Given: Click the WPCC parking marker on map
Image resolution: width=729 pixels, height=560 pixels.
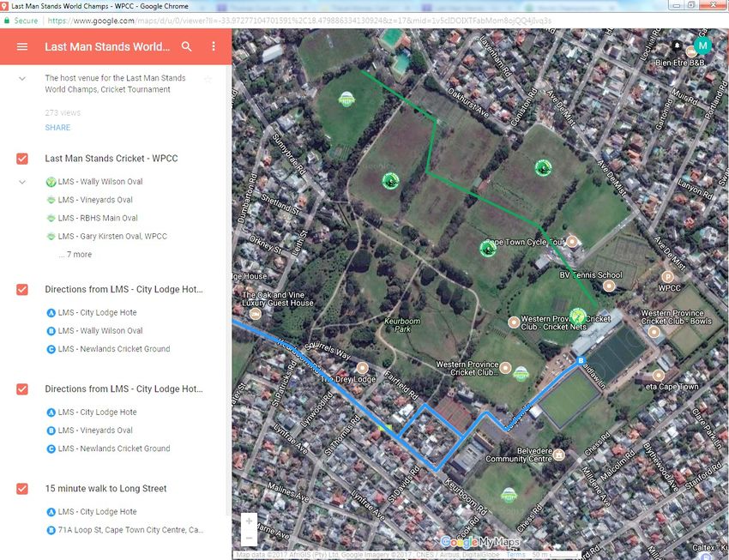Looking at the screenshot, I should 667,278.
